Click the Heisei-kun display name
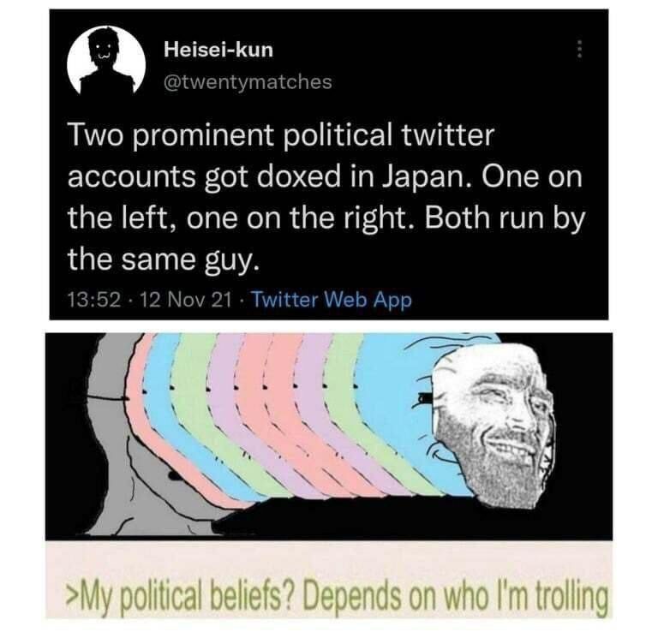The width and height of the screenshot is (658, 644). [218, 50]
